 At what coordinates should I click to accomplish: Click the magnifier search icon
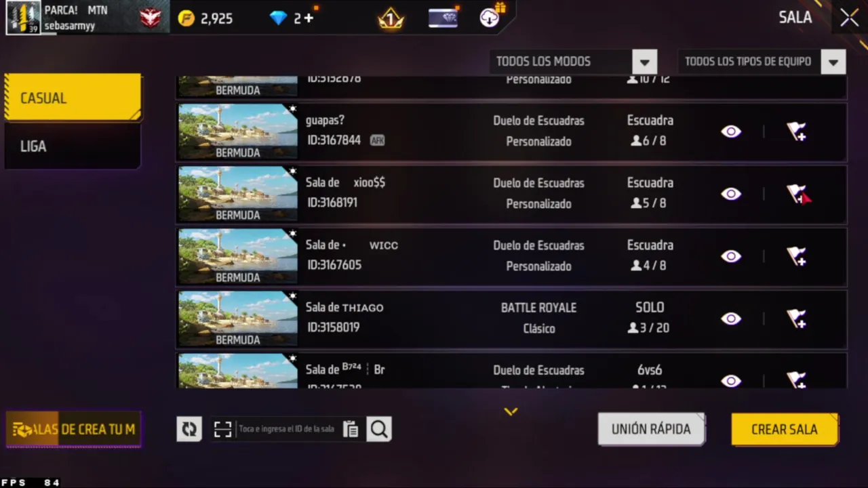click(x=379, y=429)
